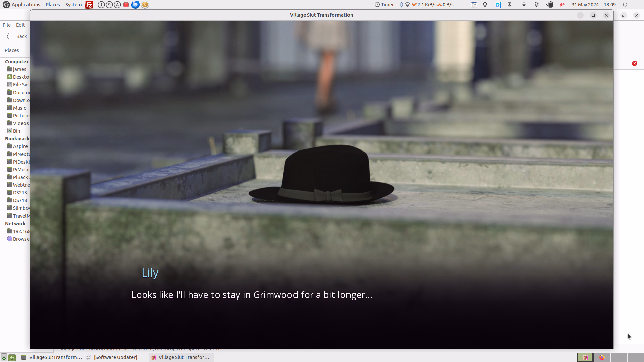Click the black hat in the scene
The height and width of the screenshot is (362, 644).
coord(322,175)
